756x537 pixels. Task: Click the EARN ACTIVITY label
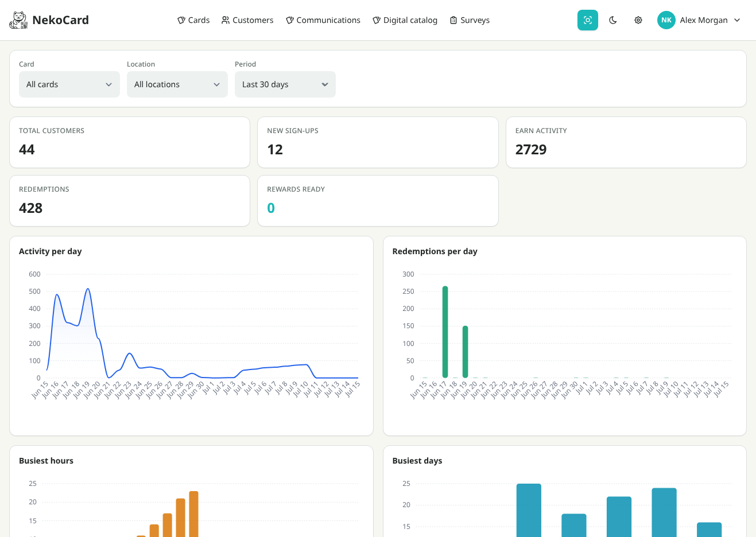(x=541, y=131)
